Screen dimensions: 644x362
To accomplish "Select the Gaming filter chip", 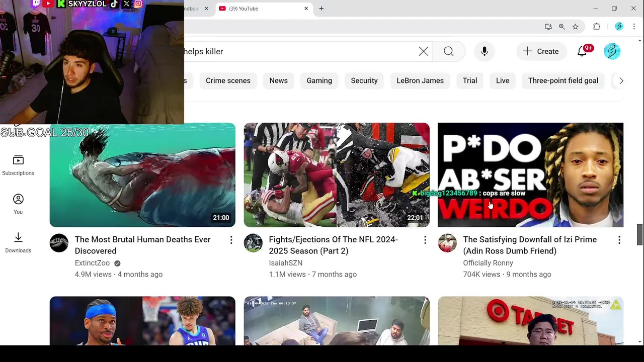I will click(x=319, y=80).
